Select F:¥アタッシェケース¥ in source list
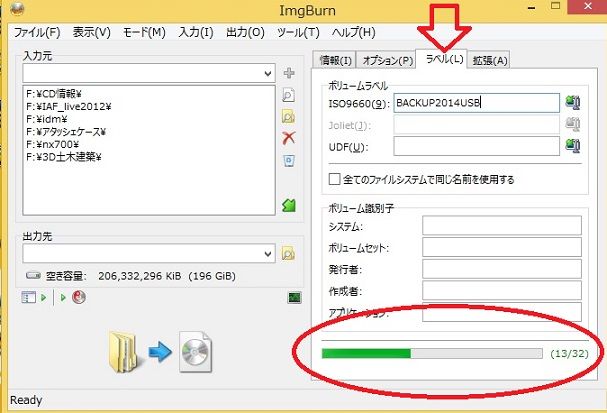Screen dimensions: 607x413 [66, 132]
